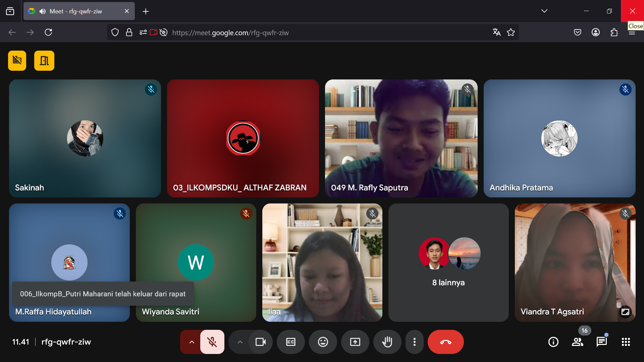Click the 8 lainnya participants tile
This screenshot has height=362, width=644.
448,262
